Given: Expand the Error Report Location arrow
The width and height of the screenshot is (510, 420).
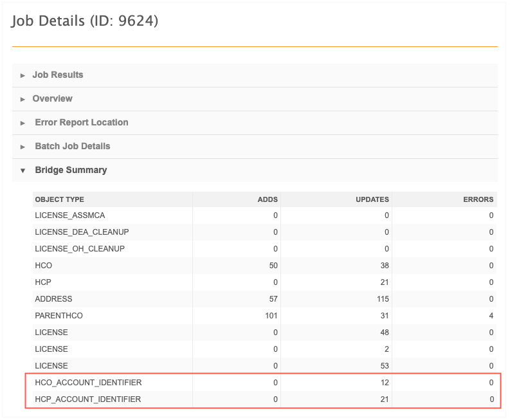Looking at the screenshot, I should tap(23, 123).
